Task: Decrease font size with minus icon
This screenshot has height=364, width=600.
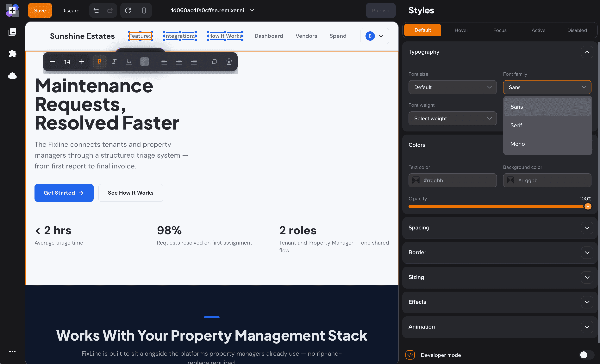Action: point(52,62)
